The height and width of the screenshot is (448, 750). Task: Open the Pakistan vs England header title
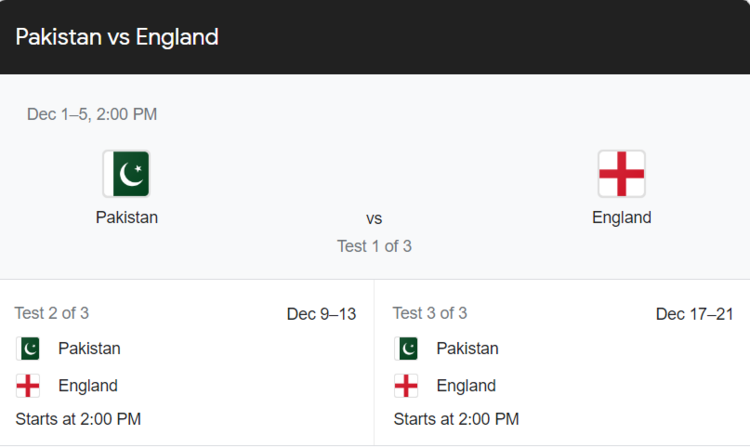[117, 37]
